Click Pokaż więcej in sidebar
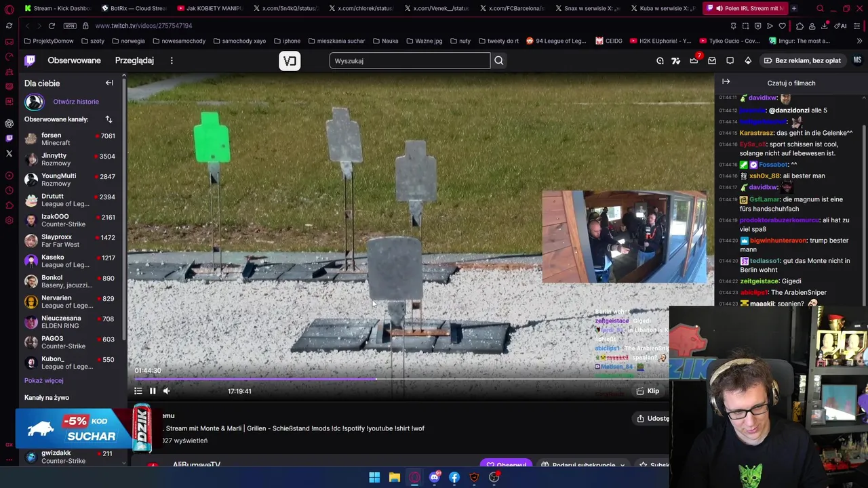This screenshot has width=868, height=488. click(43, 380)
